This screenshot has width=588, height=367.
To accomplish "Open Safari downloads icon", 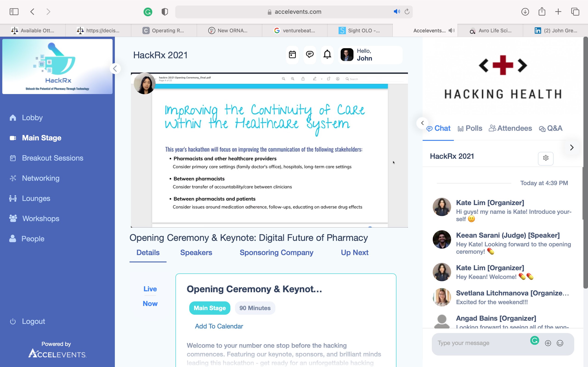I will (525, 12).
